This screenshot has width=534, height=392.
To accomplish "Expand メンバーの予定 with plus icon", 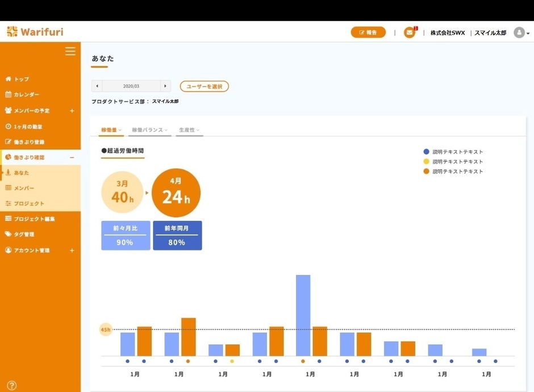I will (72, 111).
